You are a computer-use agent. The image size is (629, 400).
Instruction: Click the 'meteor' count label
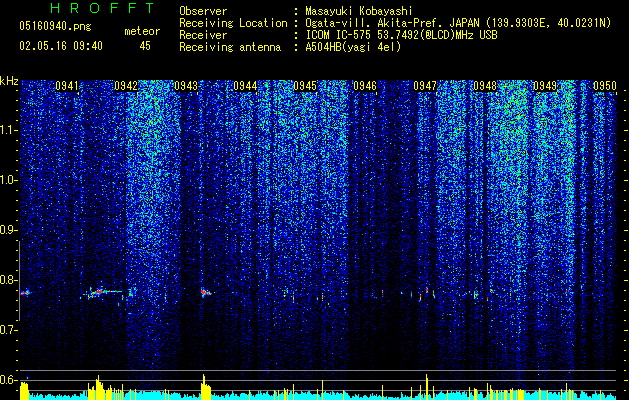[x=142, y=31]
